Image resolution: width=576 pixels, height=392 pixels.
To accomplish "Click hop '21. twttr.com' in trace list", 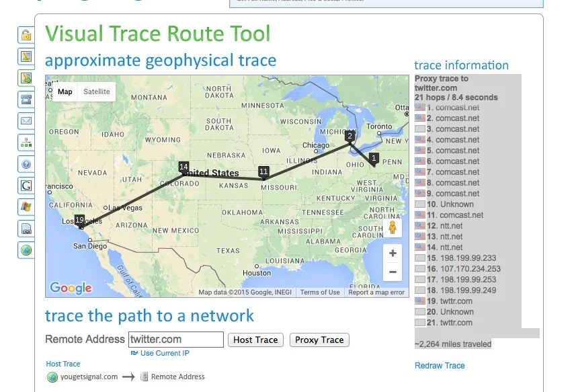I will point(449,323).
